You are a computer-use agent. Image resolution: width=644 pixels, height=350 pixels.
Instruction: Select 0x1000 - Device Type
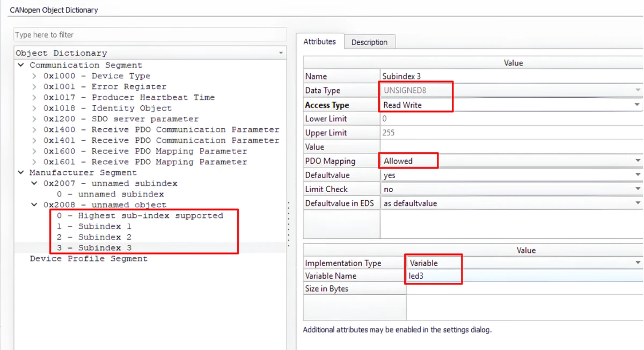(97, 76)
